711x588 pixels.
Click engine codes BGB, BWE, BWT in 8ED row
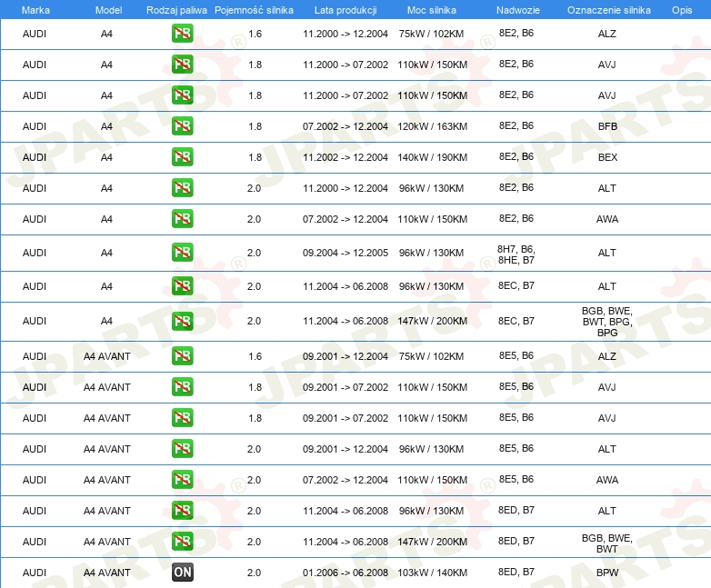[x=607, y=543]
